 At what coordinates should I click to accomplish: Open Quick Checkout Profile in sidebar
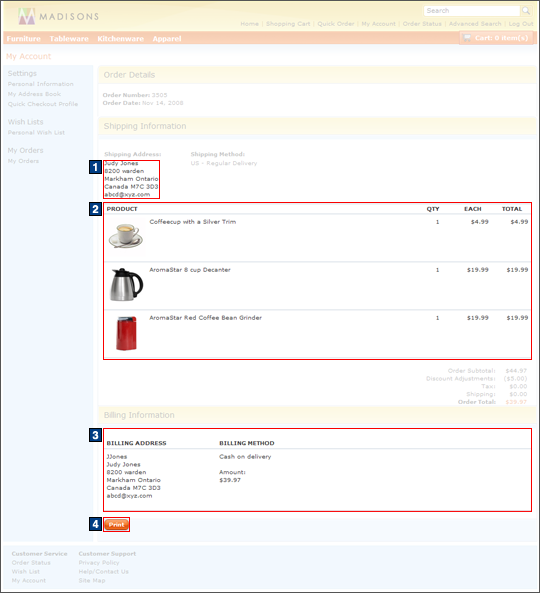click(43, 104)
